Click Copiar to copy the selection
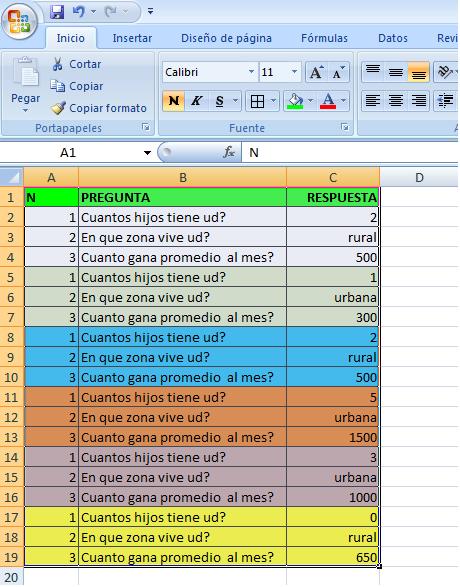 [x=77, y=86]
